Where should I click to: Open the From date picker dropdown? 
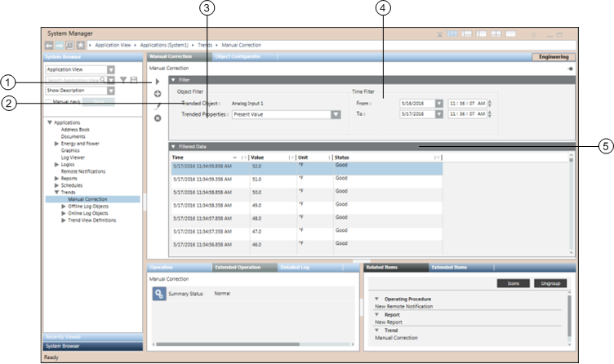tap(438, 104)
